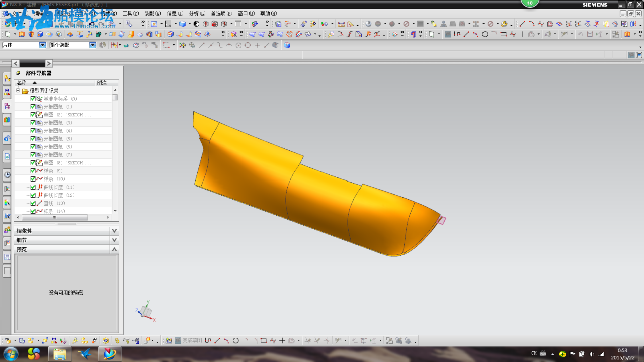Open the 首选项 (Preferences) menu
644x362 pixels.
(x=221, y=14)
